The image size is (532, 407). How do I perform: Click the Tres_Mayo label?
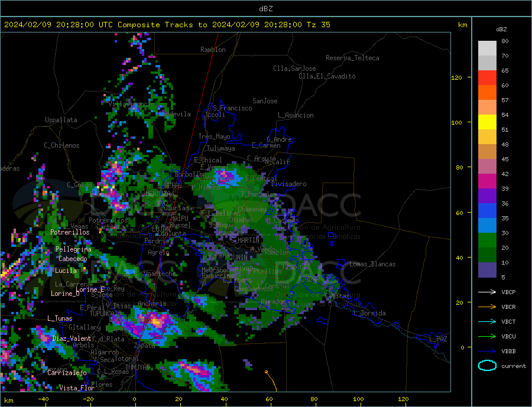tap(214, 136)
